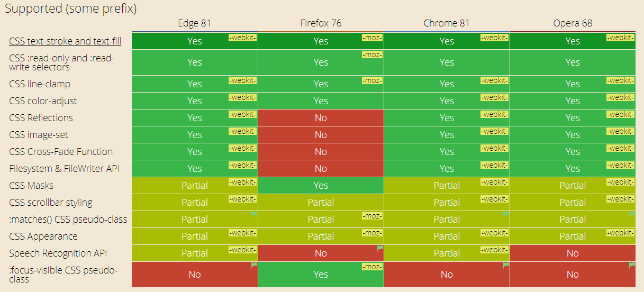Click the Partial cell for Chrome CSS Masks
This screenshot has width=644, height=292.
pyautogui.click(x=447, y=186)
